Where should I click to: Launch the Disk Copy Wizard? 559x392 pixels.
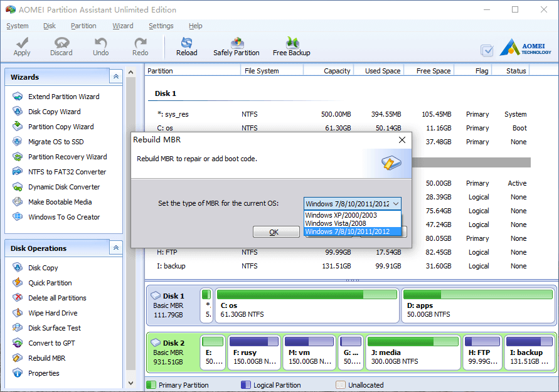pos(54,112)
